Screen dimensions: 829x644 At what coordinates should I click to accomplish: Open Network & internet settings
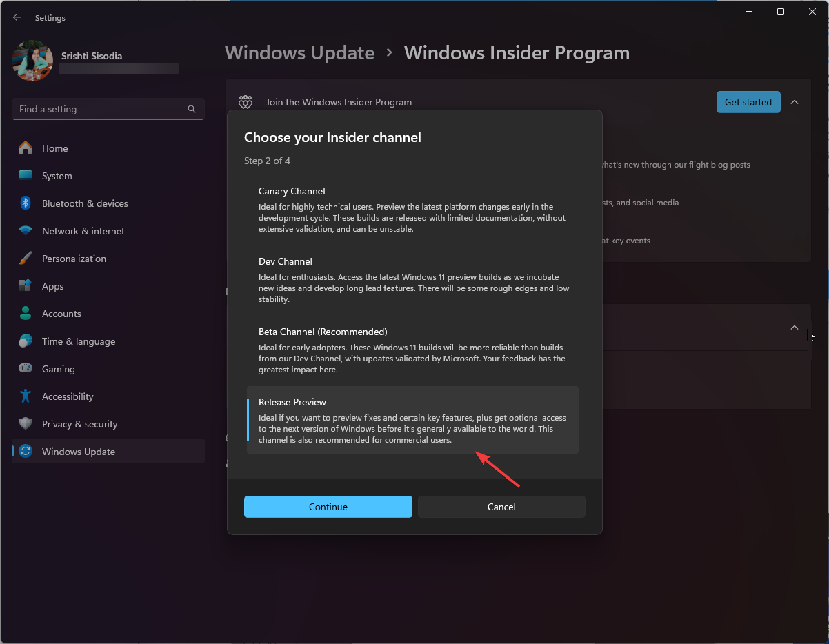coord(83,231)
